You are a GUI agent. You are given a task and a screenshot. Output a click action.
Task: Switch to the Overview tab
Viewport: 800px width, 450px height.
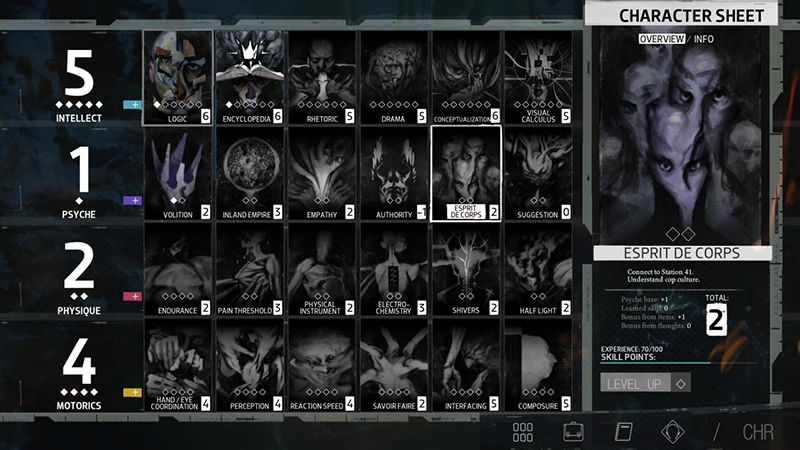tap(662, 39)
